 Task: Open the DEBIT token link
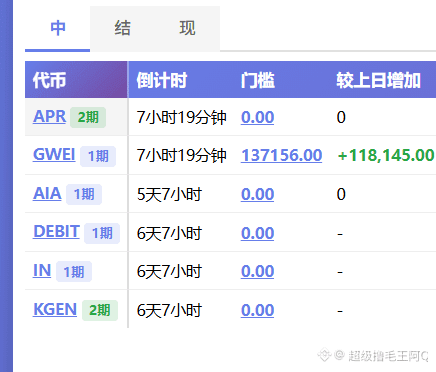point(56,232)
